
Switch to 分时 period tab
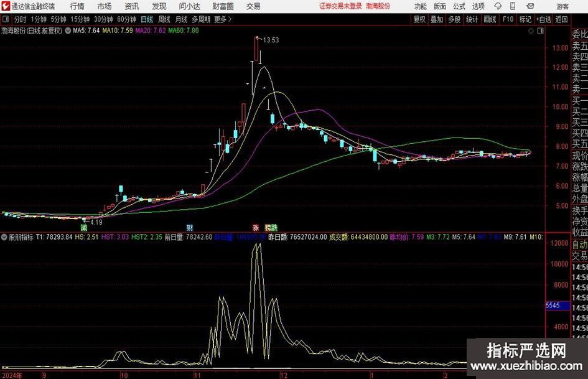tap(20, 19)
